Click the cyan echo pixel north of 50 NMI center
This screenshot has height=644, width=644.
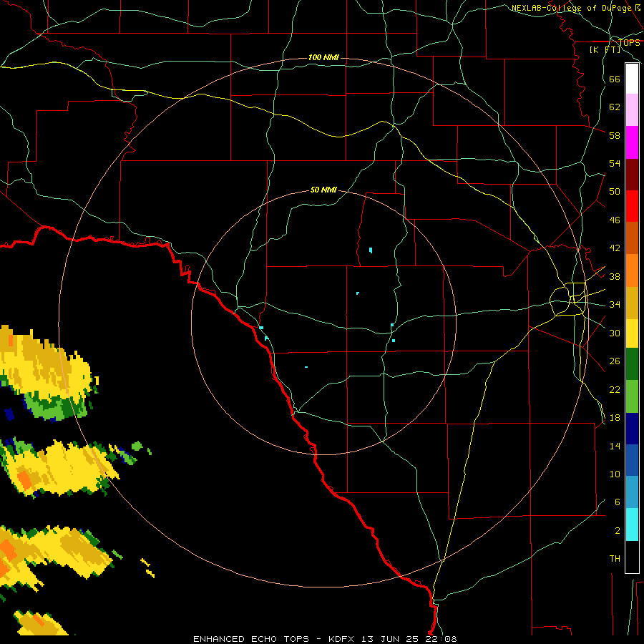(x=371, y=250)
